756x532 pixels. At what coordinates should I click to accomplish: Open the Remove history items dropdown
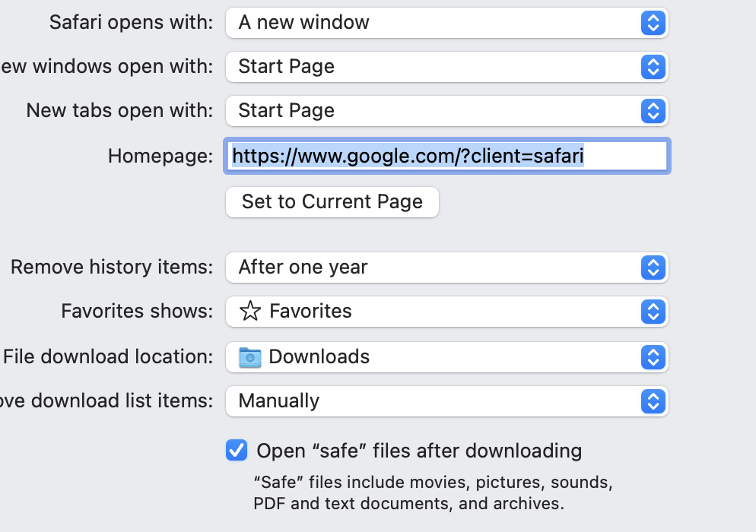(446, 268)
